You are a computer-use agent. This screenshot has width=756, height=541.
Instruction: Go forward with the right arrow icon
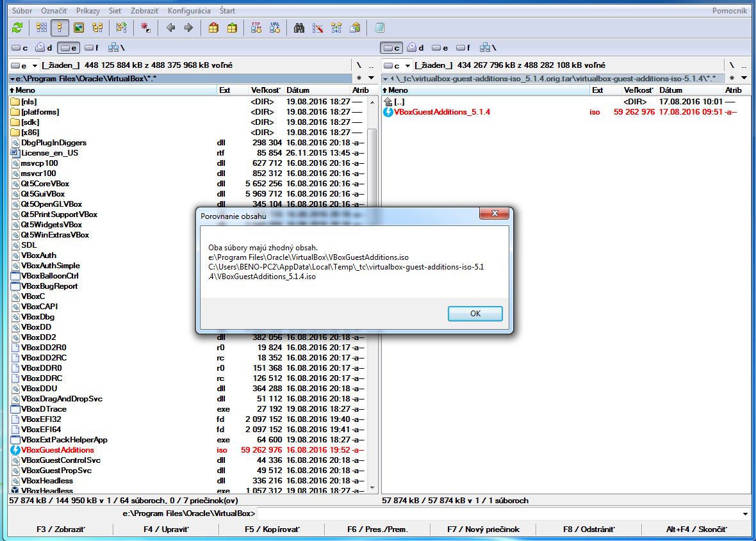point(188,28)
